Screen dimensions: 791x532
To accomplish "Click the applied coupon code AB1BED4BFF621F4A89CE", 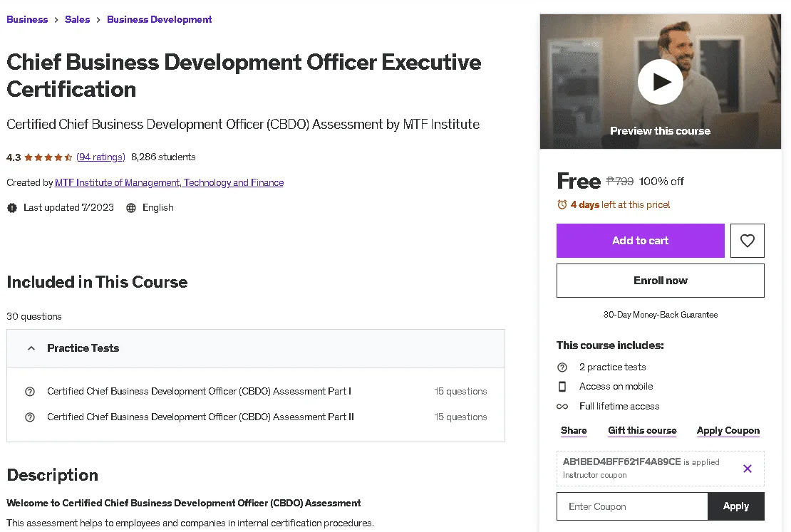I will pos(621,462).
